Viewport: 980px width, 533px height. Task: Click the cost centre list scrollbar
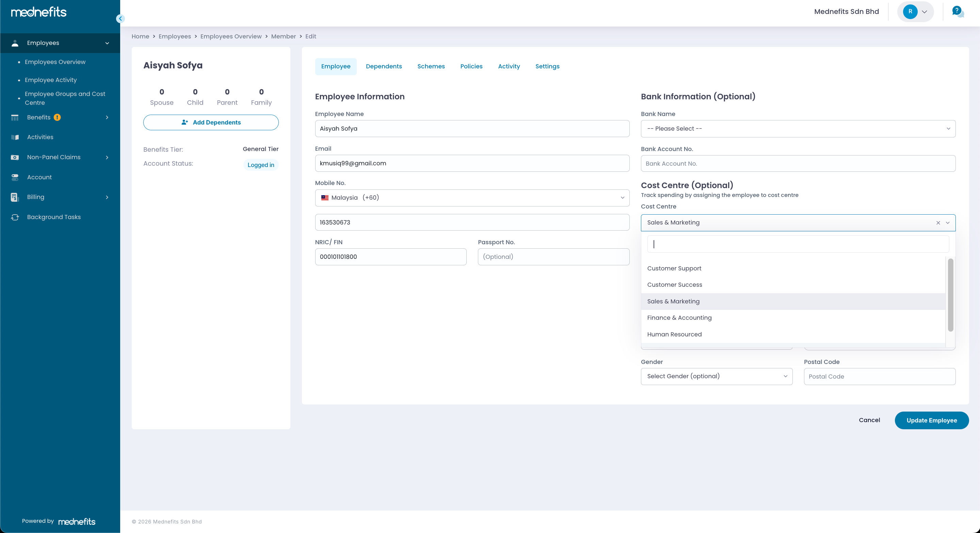tap(950, 295)
